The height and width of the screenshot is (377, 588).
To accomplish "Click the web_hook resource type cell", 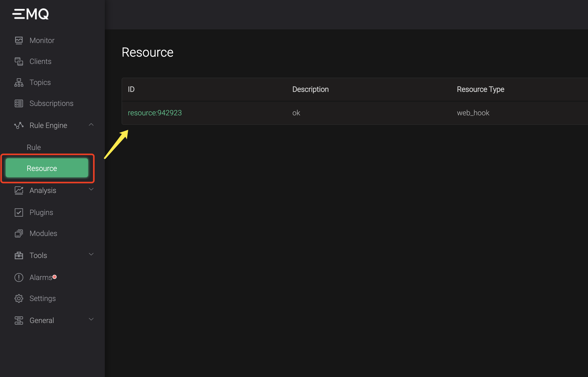I will pos(473,113).
